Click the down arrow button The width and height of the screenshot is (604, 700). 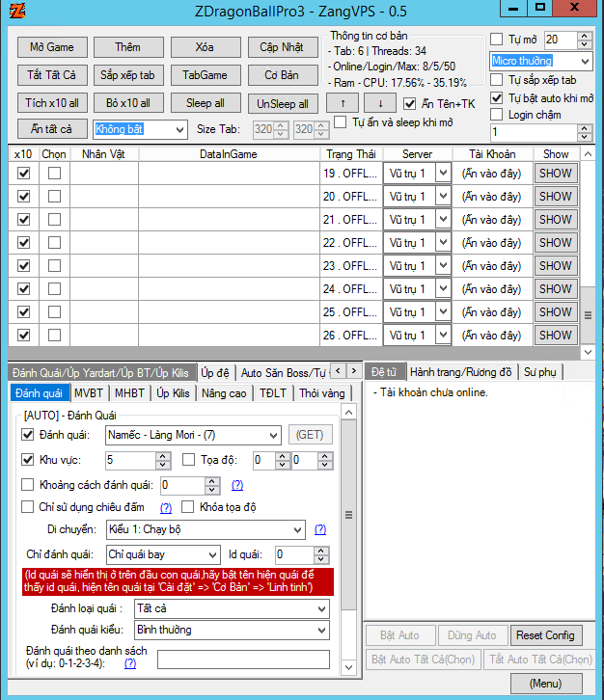pyautogui.click(x=380, y=103)
